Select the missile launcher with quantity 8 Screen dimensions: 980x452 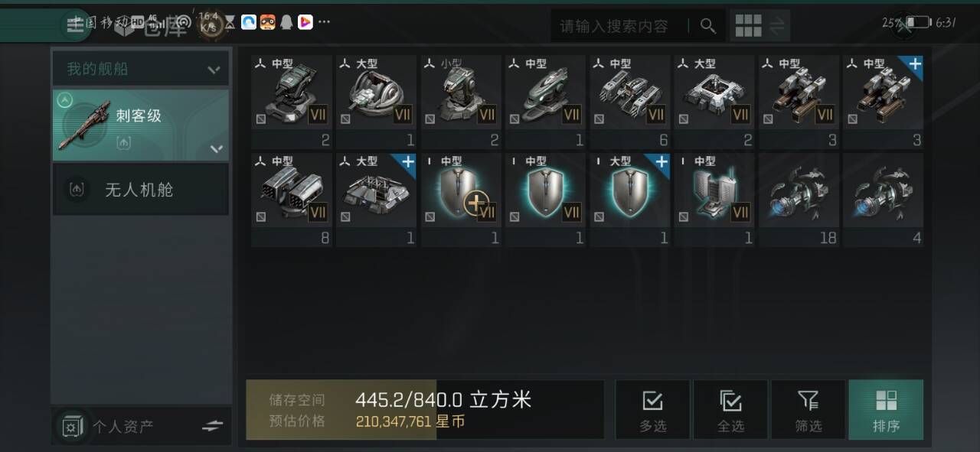click(x=291, y=199)
